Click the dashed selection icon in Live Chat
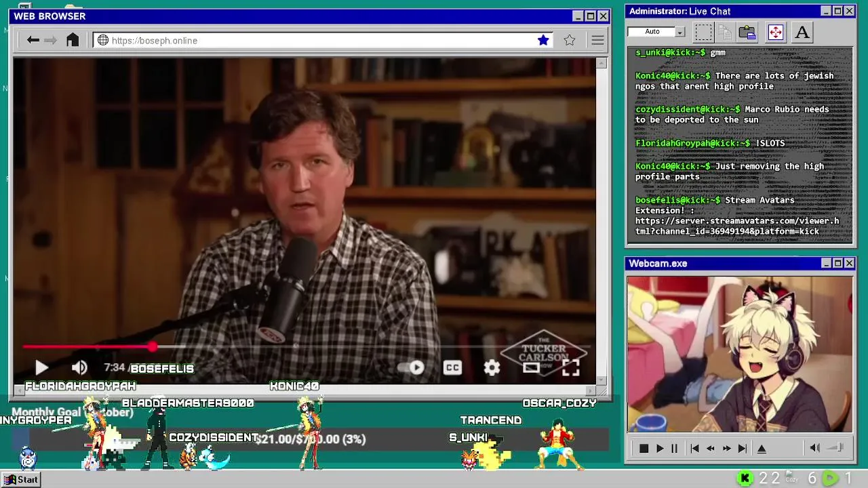868x488 pixels. coord(703,32)
